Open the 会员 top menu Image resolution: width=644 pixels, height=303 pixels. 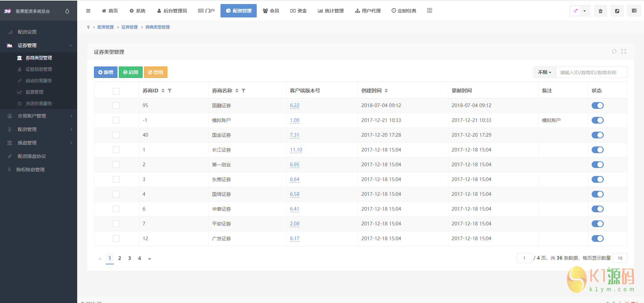click(x=271, y=11)
